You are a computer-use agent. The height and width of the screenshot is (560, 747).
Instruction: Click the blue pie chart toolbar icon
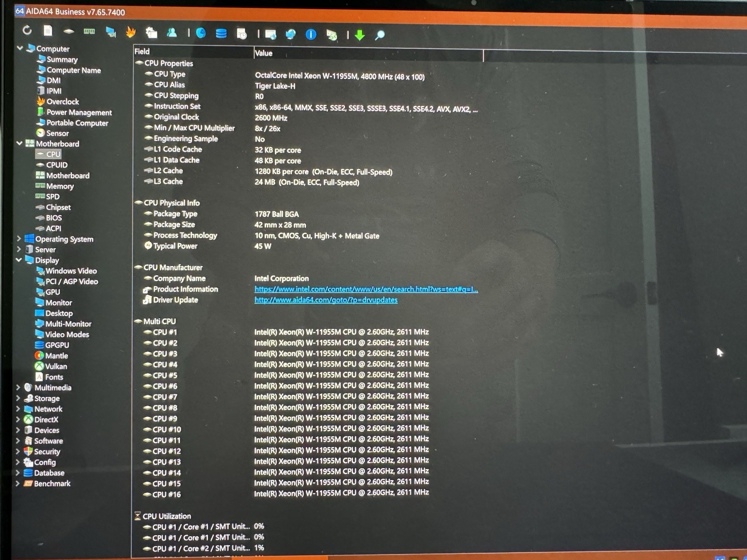[x=201, y=33]
